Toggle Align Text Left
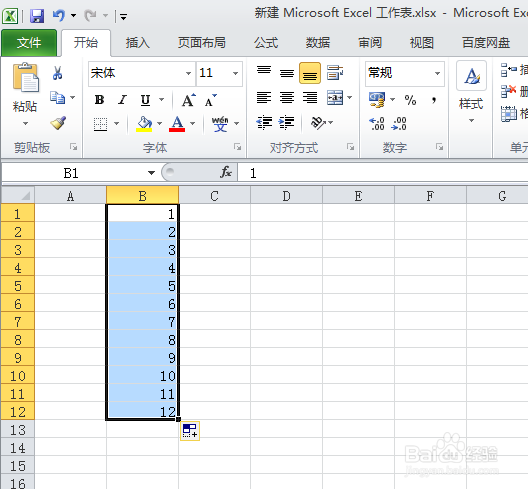This screenshot has height=489, width=528. pyautogui.click(x=264, y=98)
